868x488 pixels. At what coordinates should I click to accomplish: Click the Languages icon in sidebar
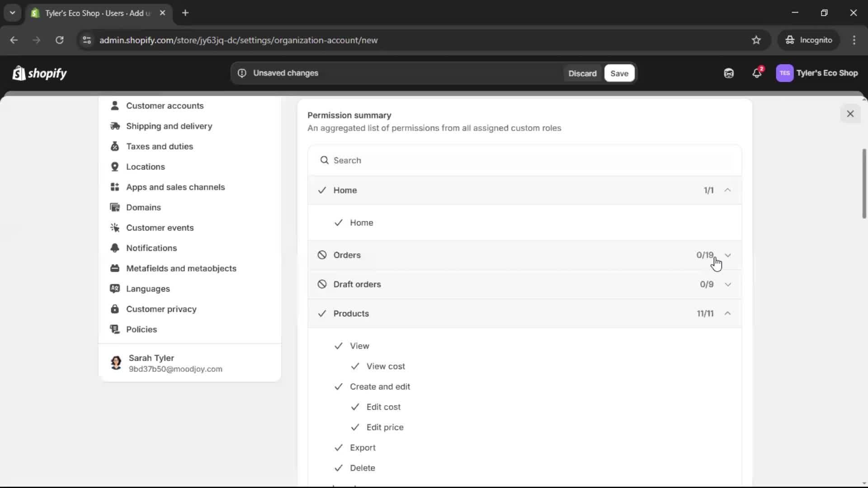[x=115, y=289]
